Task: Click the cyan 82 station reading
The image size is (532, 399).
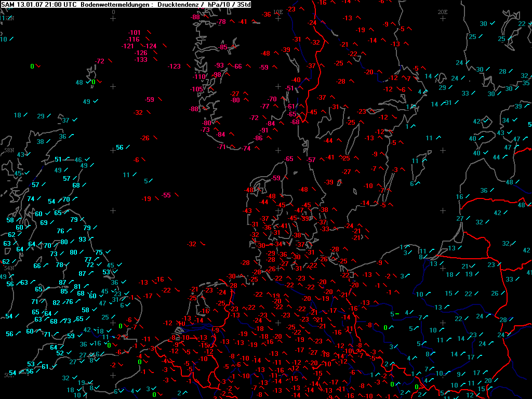Action: point(57,303)
